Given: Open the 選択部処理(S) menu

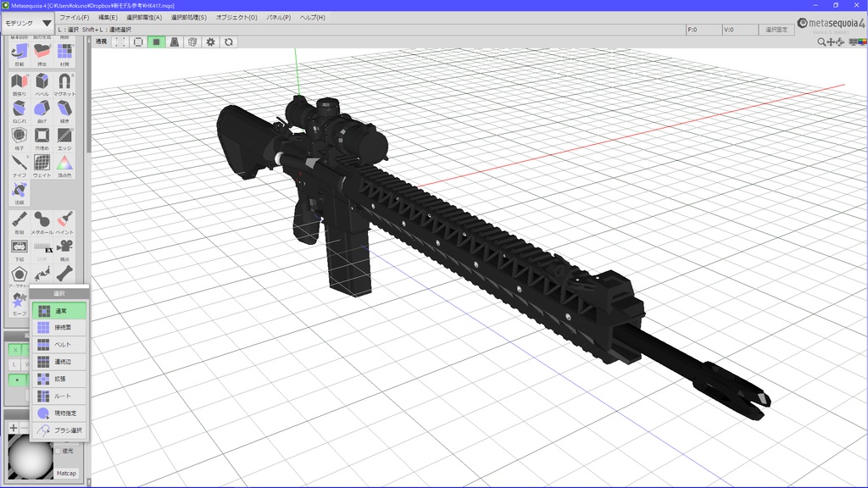Looking at the screenshot, I should (188, 18).
